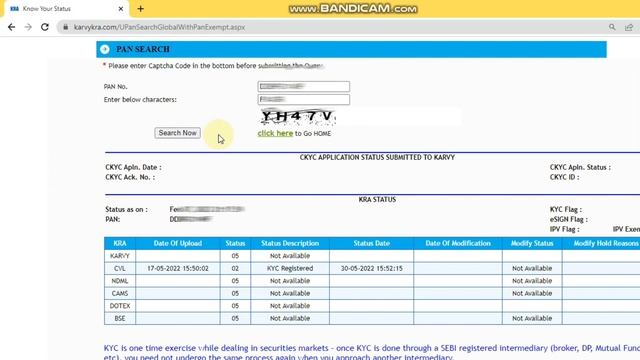Click the browser forward arrow
The width and height of the screenshot is (640, 360).
(28, 27)
